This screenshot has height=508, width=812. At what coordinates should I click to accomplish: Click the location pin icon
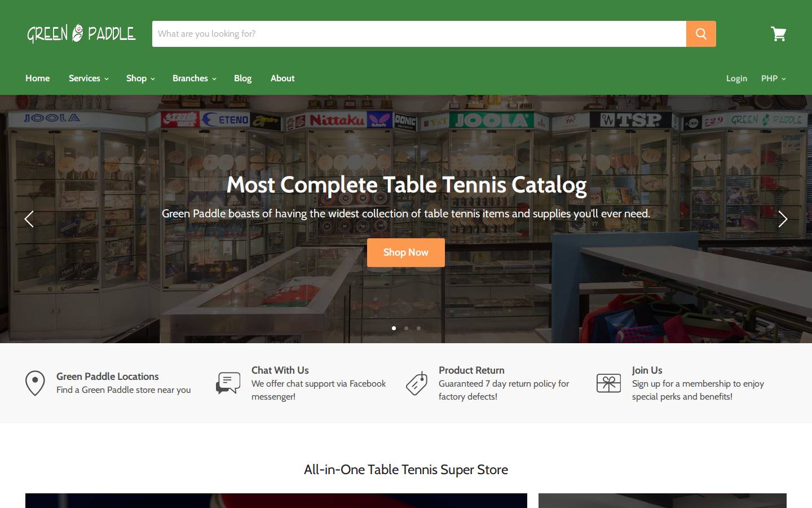click(35, 383)
